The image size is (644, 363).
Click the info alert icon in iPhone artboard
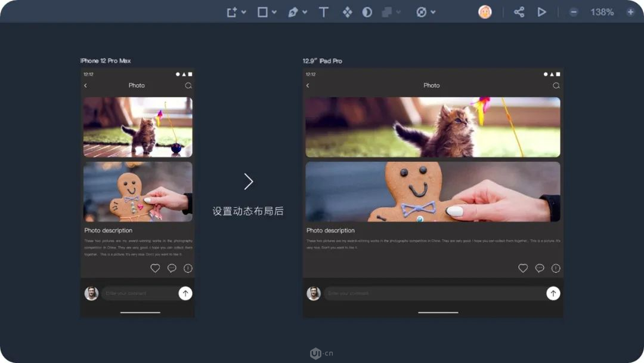(188, 269)
